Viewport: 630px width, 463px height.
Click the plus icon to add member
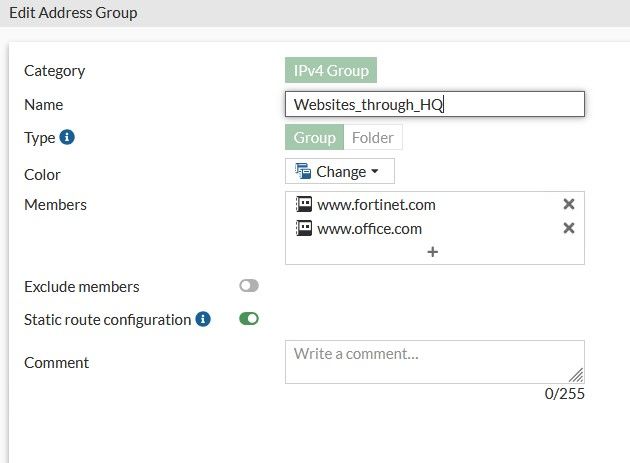point(433,252)
